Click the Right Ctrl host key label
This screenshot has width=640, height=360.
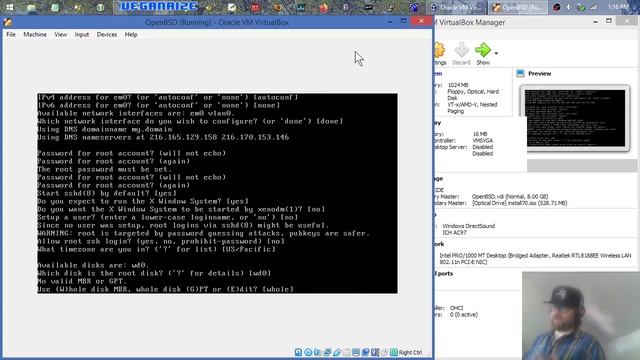coord(411,352)
